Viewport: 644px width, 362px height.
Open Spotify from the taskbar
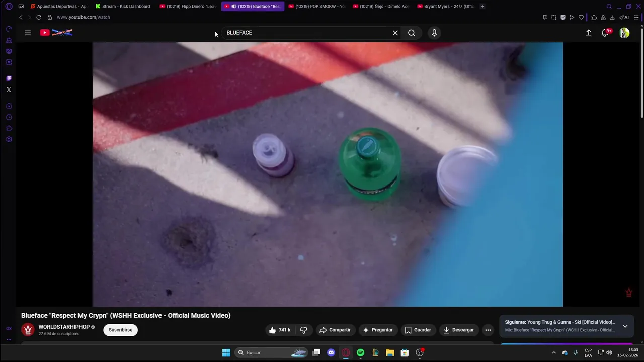click(x=360, y=352)
